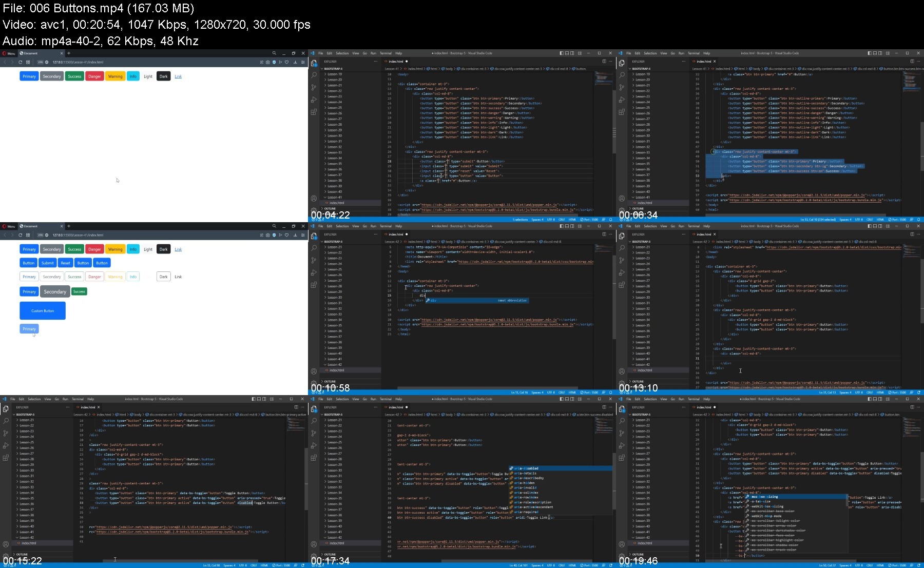Open the speed dial grid icon in the Custom Button browser frame

pyautogui.click(x=28, y=235)
